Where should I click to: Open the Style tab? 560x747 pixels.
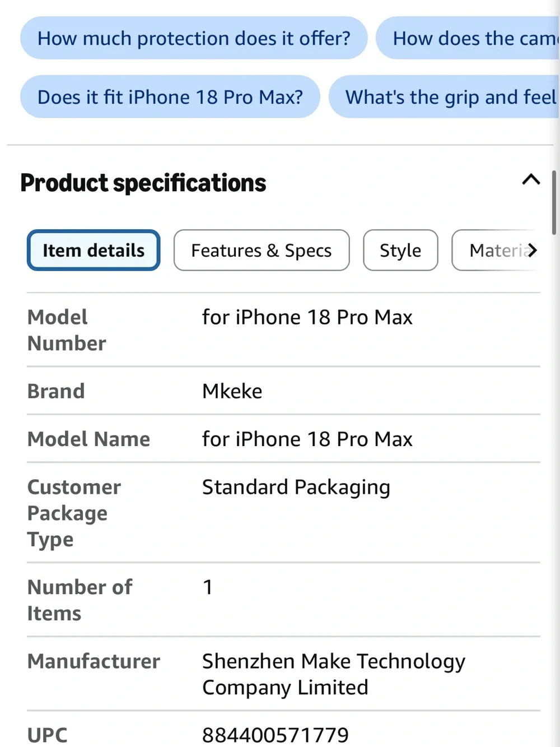pos(400,250)
